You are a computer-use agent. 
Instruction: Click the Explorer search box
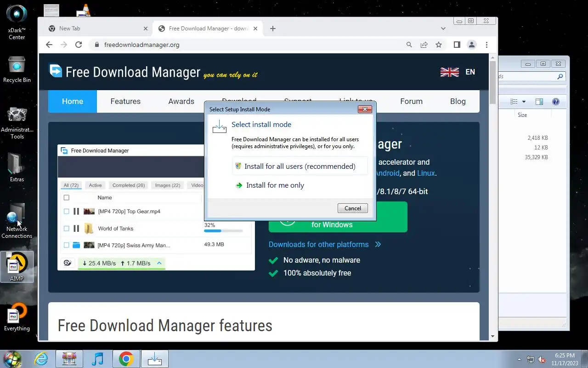coord(531,76)
